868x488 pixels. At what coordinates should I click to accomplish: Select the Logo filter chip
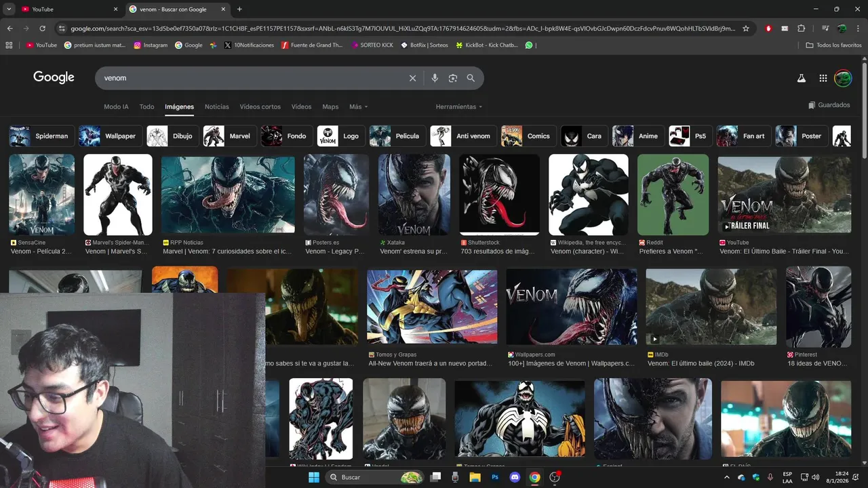340,136
